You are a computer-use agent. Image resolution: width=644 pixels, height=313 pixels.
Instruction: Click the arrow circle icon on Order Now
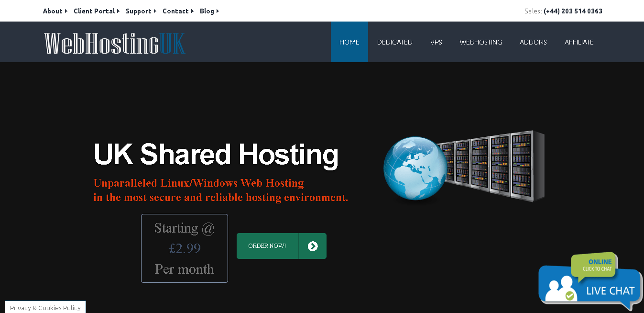pyautogui.click(x=313, y=246)
